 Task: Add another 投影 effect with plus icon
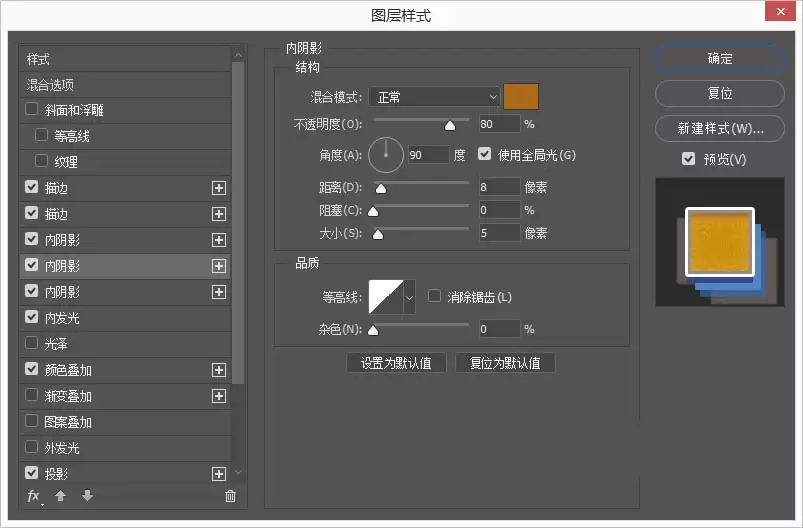pos(219,474)
